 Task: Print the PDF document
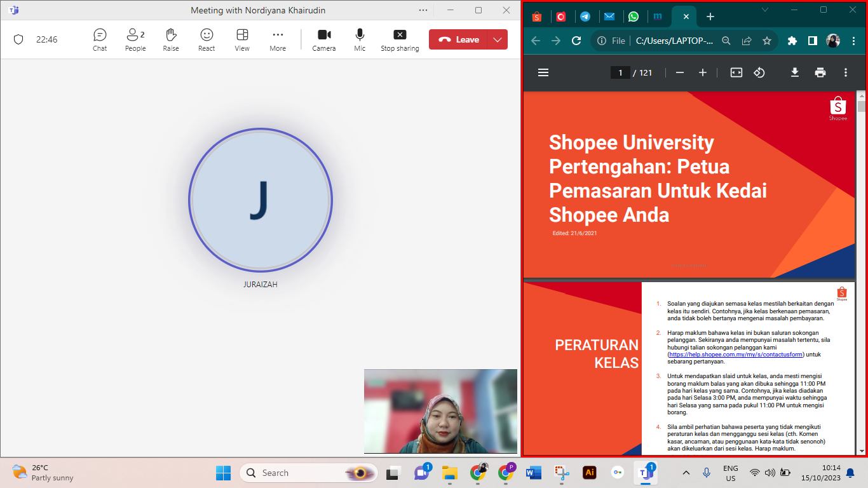click(x=820, y=72)
